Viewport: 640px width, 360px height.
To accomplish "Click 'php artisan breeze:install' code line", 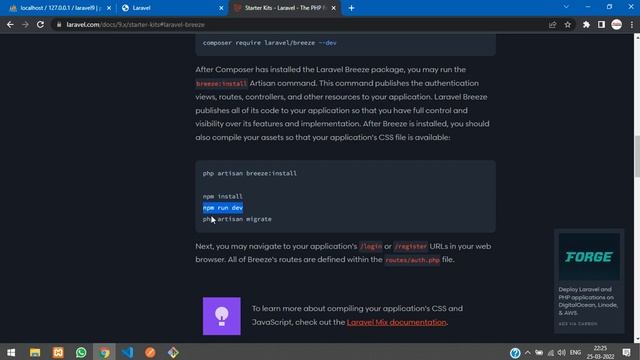I will pyautogui.click(x=250, y=173).
